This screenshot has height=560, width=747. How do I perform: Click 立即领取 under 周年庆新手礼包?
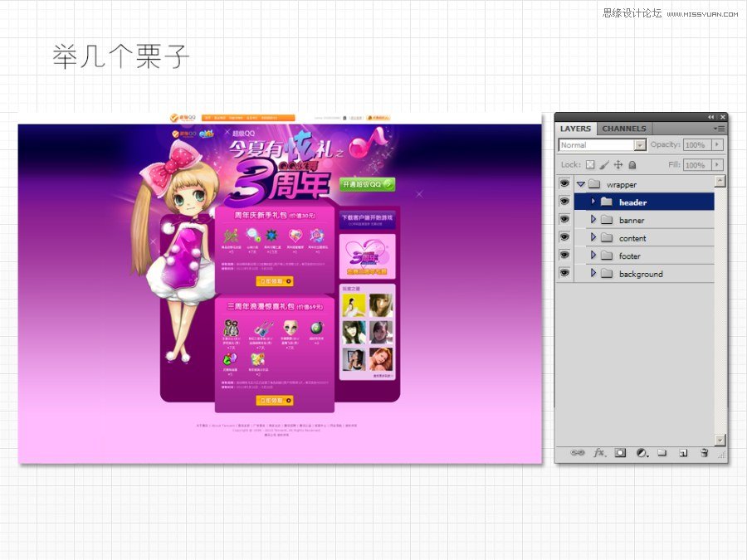(275, 281)
